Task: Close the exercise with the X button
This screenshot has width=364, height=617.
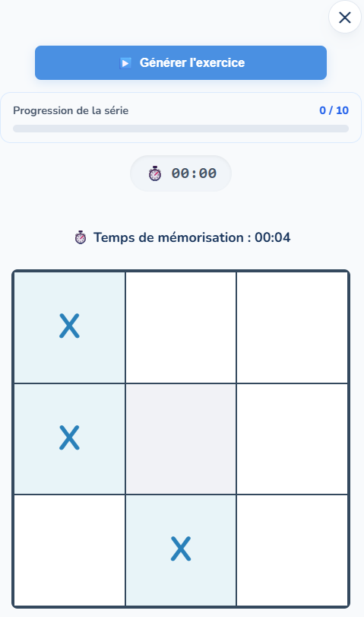Action: (x=345, y=17)
